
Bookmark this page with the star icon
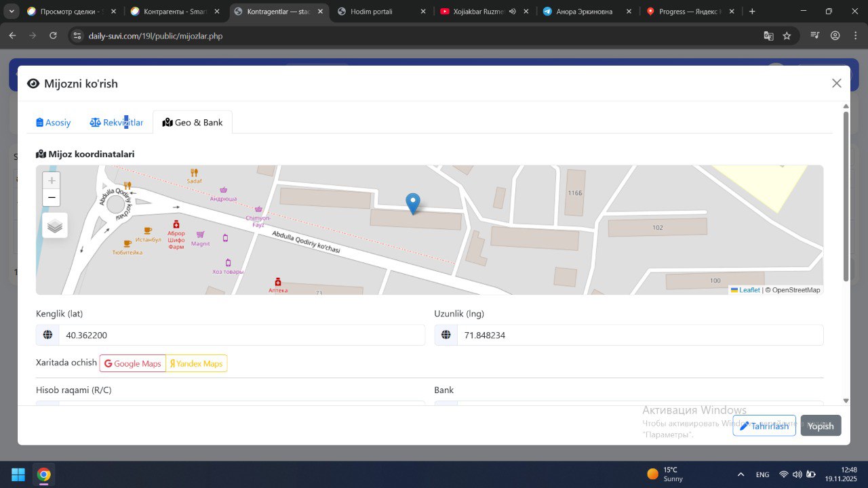click(x=787, y=36)
